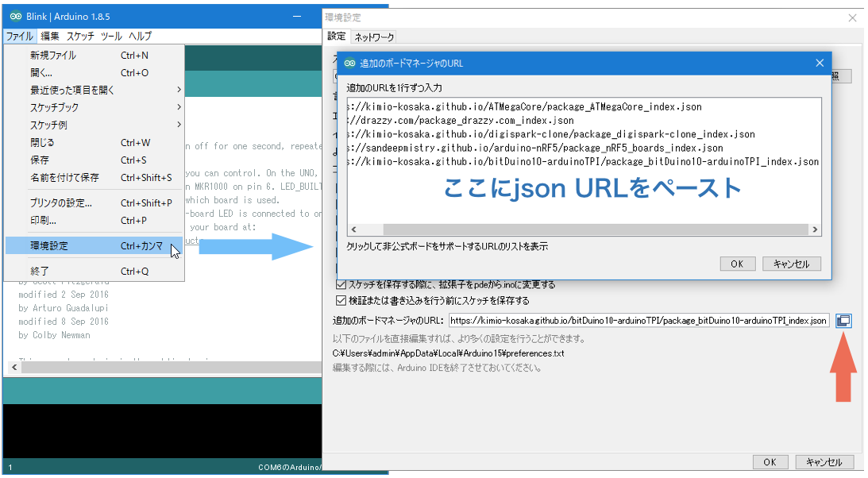The width and height of the screenshot is (868, 478).
Task: Click the URL list horizontal scrollbar thumb
Action: pos(596,229)
